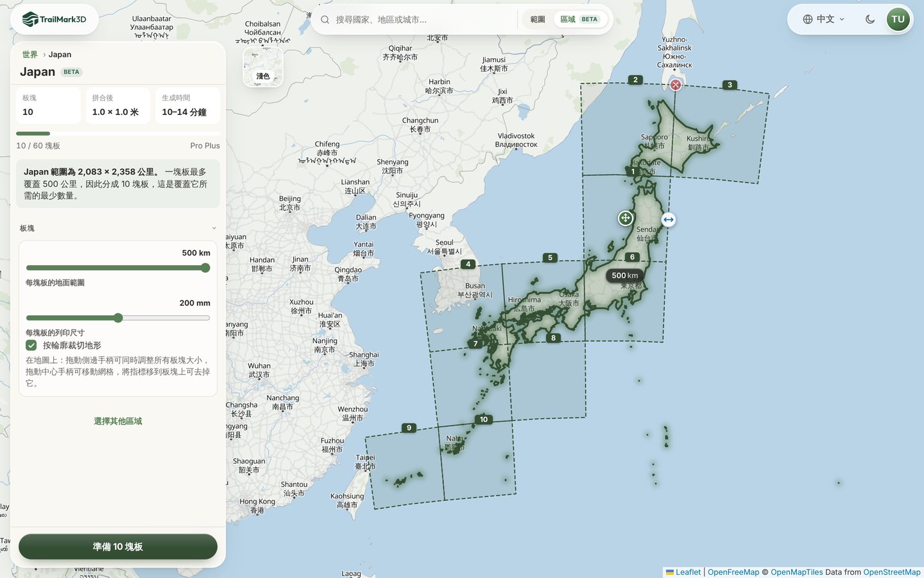Click the 拼合後 1.0 × 1.0 米 card

tap(118, 105)
